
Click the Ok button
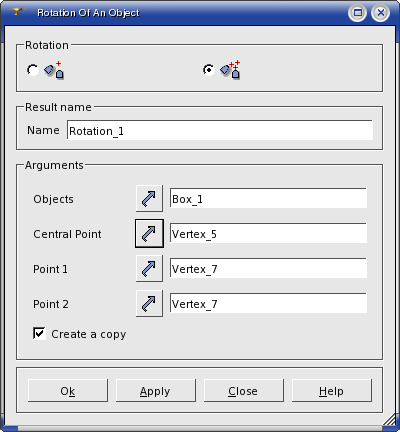click(x=68, y=390)
